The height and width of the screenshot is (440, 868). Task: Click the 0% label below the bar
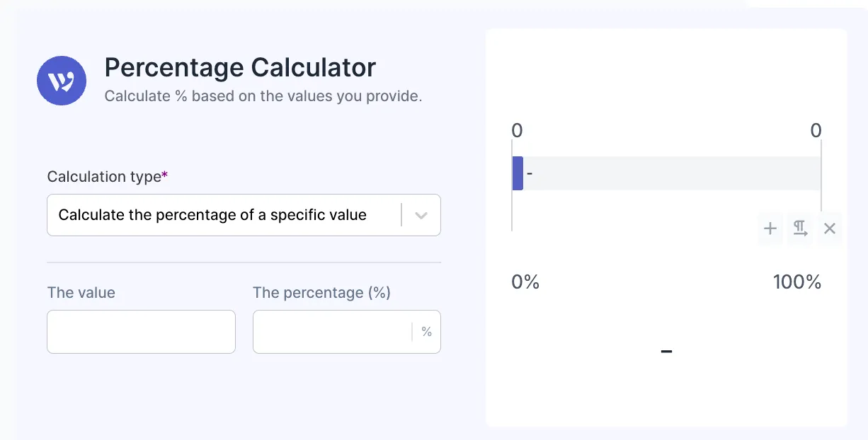coord(525,282)
